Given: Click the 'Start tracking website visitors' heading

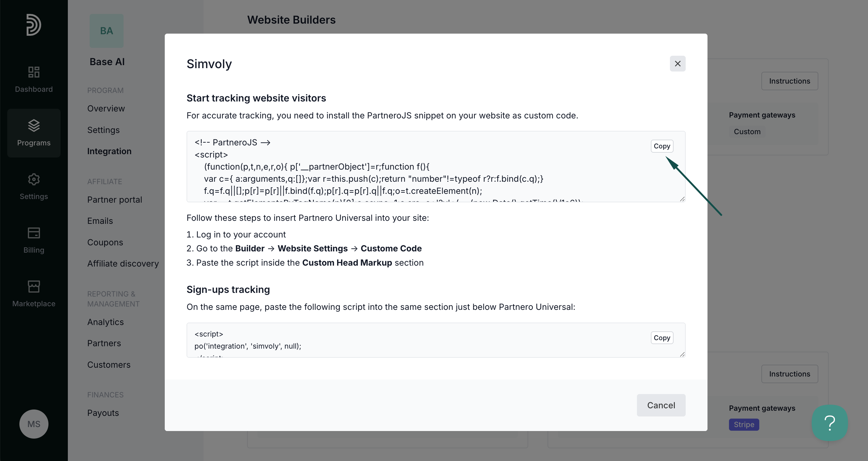Looking at the screenshot, I should click(257, 98).
